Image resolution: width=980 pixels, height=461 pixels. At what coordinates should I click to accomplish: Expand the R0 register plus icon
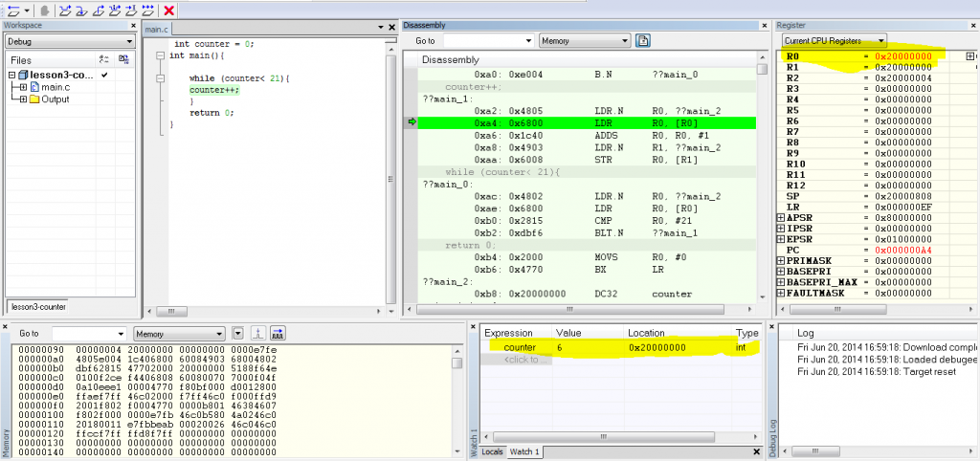click(x=969, y=56)
